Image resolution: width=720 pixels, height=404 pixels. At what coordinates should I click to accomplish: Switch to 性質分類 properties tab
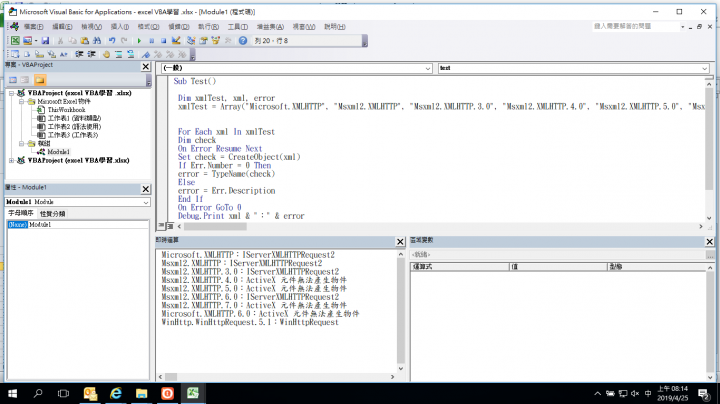(x=52, y=214)
